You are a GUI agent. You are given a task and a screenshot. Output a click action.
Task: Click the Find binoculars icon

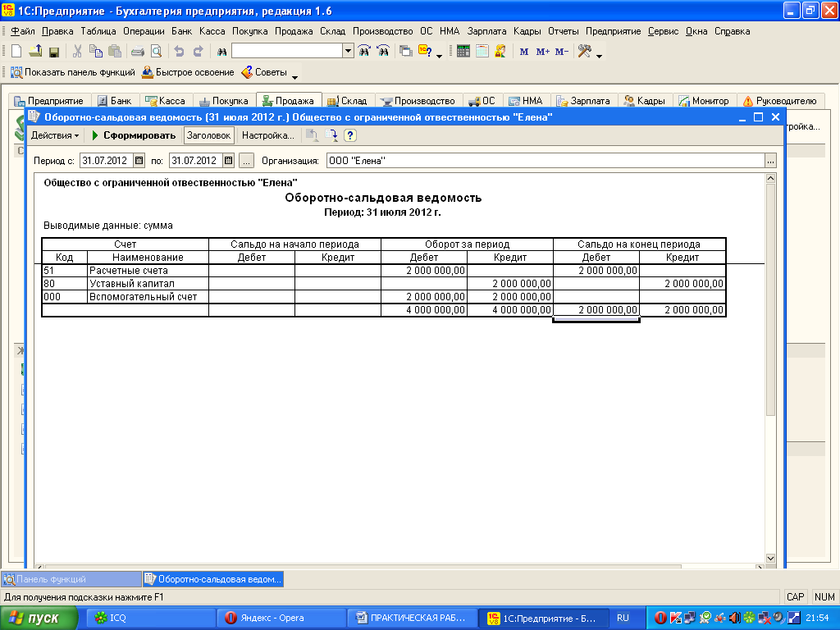tap(221, 52)
